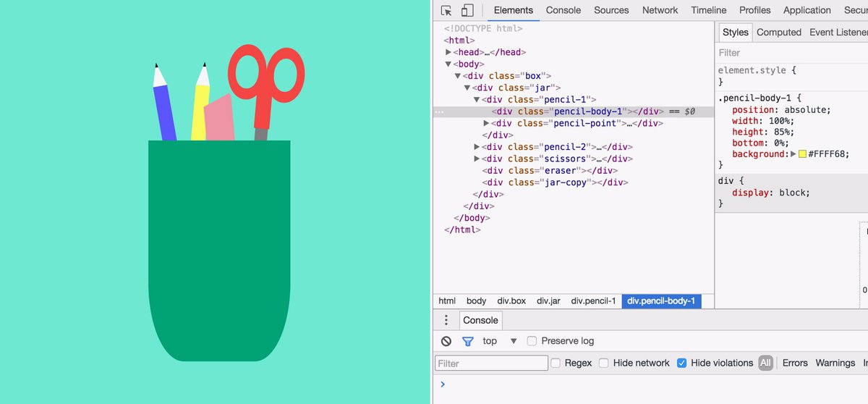This screenshot has height=404, width=868.
Task: Click the All log level button
Action: click(765, 363)
